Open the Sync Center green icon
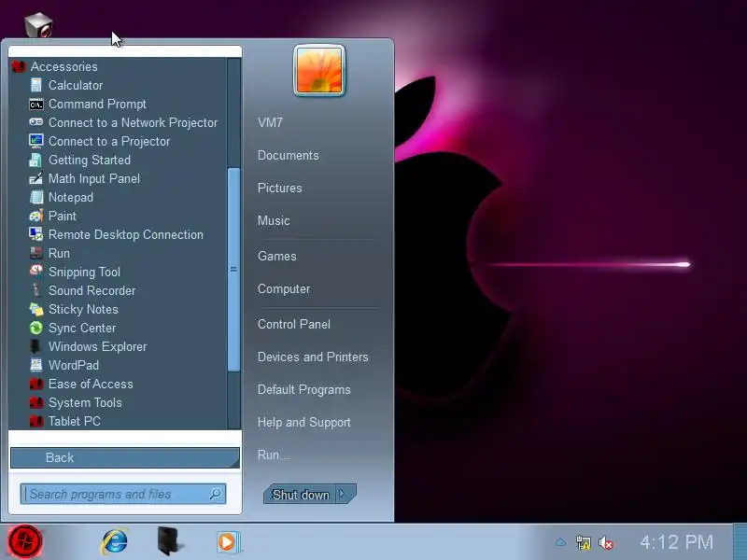Viewport: 747px width, 560px height. click(36, 328)
